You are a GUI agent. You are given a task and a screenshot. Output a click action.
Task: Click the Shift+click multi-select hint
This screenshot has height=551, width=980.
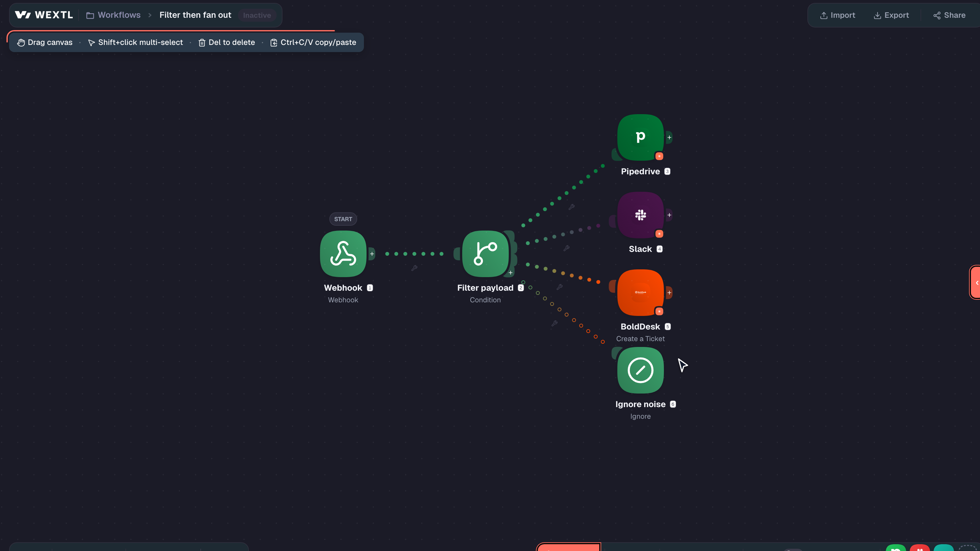click(x=135, y=42)
